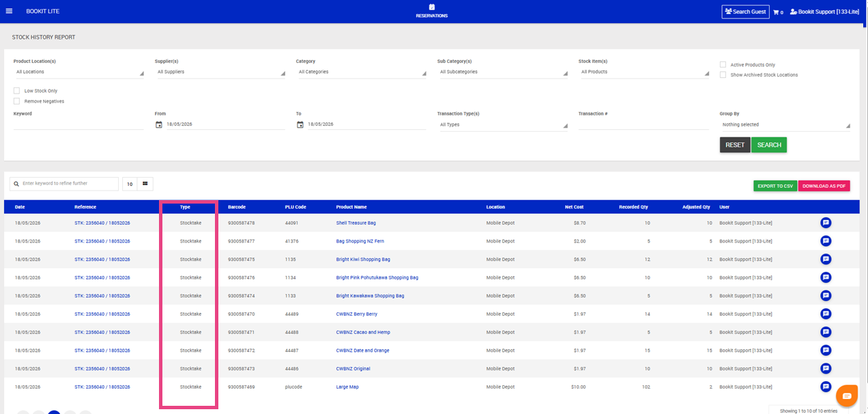
Task: Toggle grid column view icon
Action: [145, 184]
